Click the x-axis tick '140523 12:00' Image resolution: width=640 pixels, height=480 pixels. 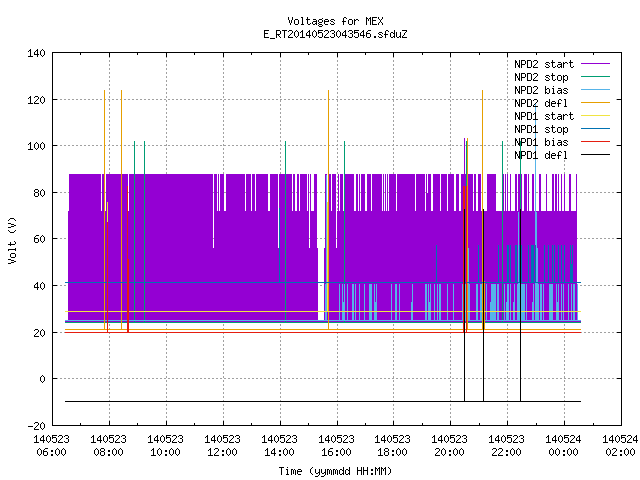pyautogui.click(x=222, y=446)
